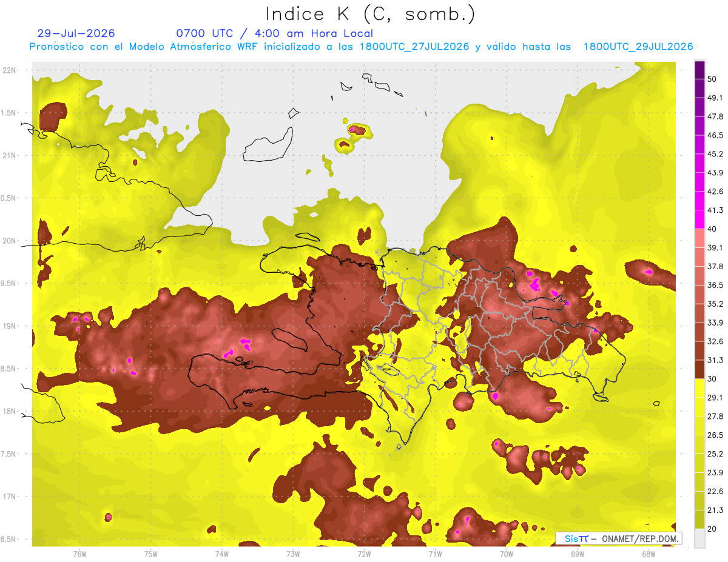Click the colorbar value "25.2"
Screen dimensions: 728x562
pyautogui.click(x=715, y=453)
